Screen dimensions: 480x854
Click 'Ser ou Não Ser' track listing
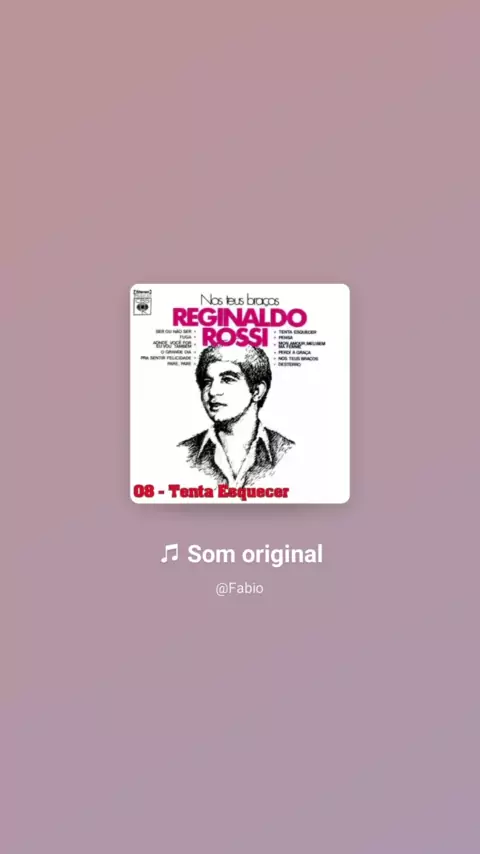coord(174,331)
